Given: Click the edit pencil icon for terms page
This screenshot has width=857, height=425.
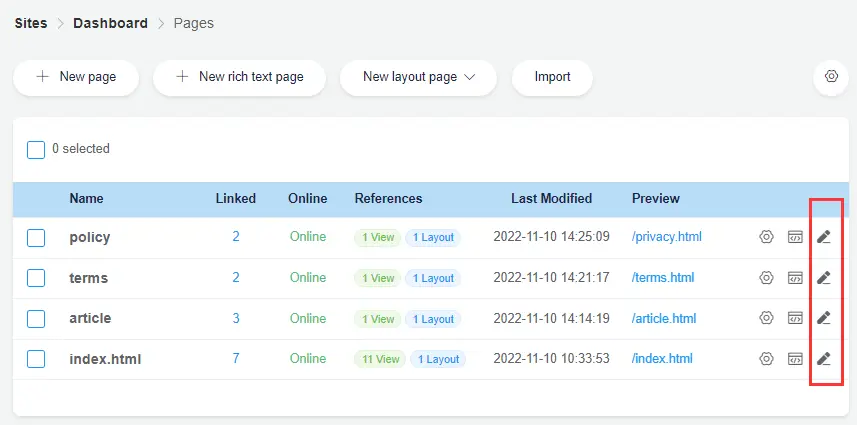Looking at the screenshot, I should 823,277.
